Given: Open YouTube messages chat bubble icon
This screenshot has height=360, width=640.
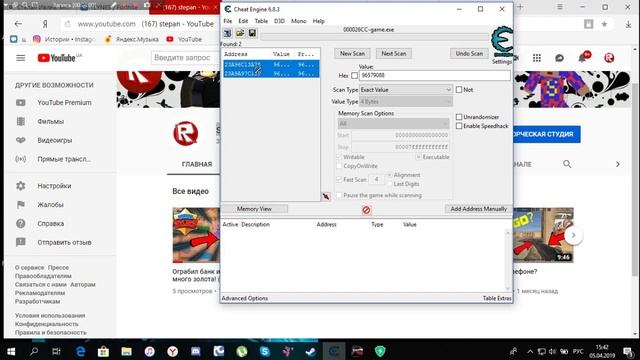Looking at the screenshot, I should (x=559, y=58).
